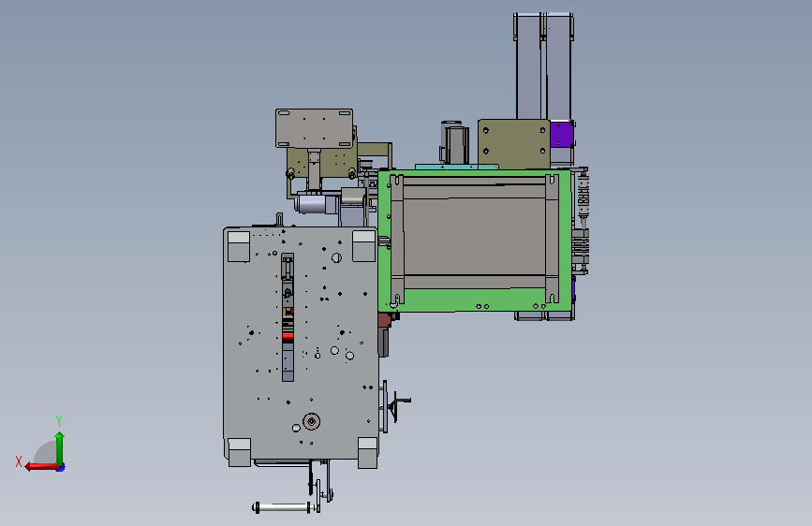Viewport: 812px width, 526px height.
Task: Select the red component in the base plate slot
Action: [288, 337]
